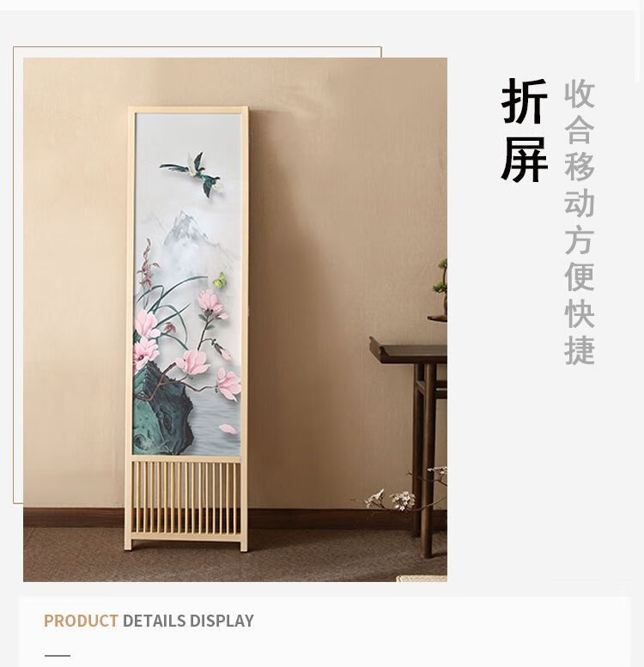Viewport: 644px width, 667px height.
Task: Click the folding screen product photo
Action: pos(234,319)
